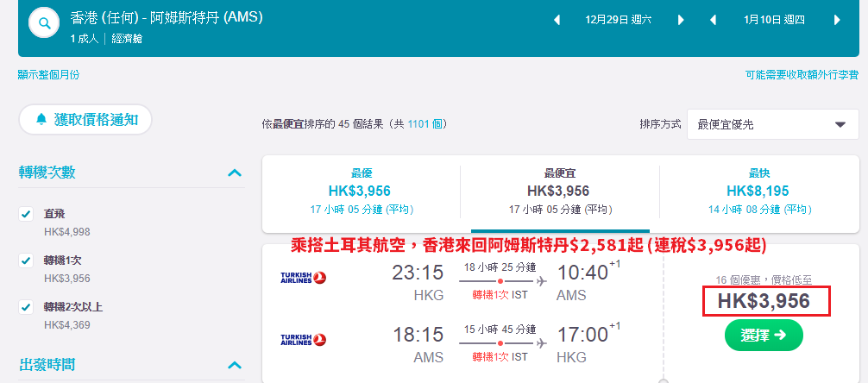868x383 pixels.
Task: Click outbound 轉機1次 IST stop label
Action: (500, 295)
